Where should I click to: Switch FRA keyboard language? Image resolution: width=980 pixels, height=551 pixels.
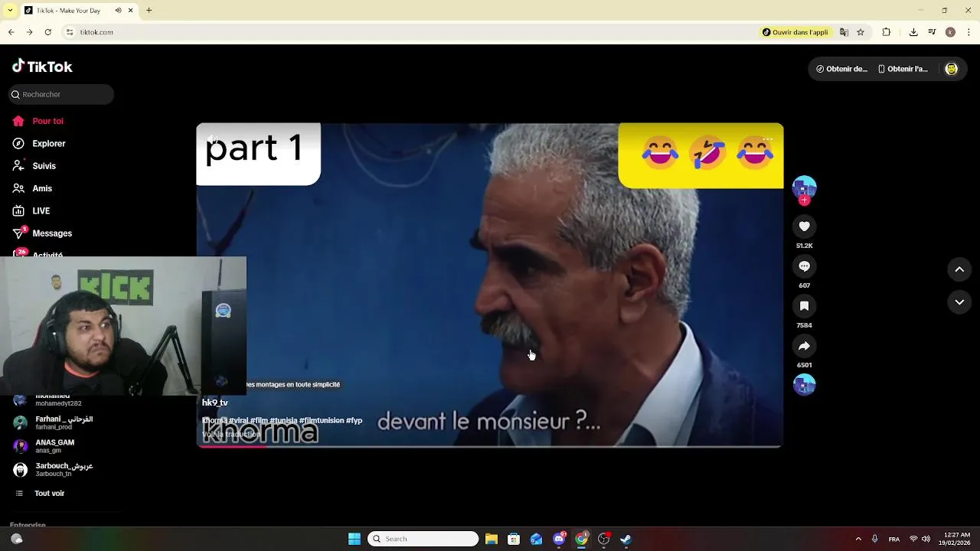tap(893, 539)
